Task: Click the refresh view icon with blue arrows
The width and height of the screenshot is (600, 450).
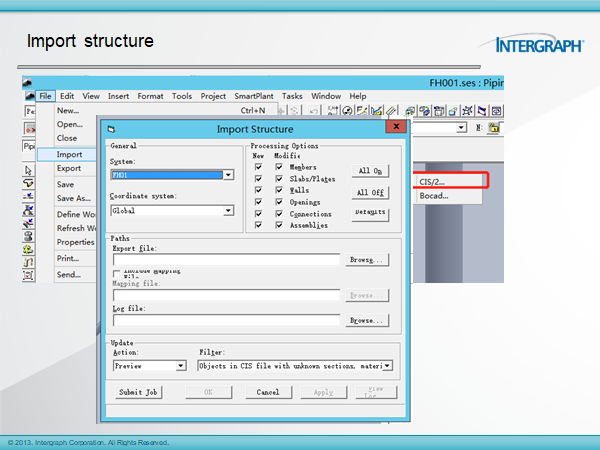Action: pyautogui.click(x=424, y=111)
